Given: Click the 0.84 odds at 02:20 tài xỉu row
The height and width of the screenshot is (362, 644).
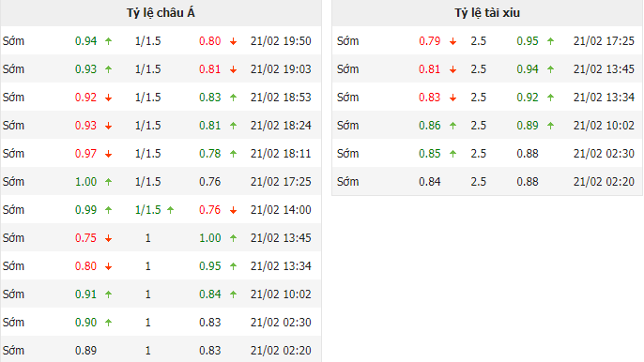Looking at the screenshot, I should [430, 182].
